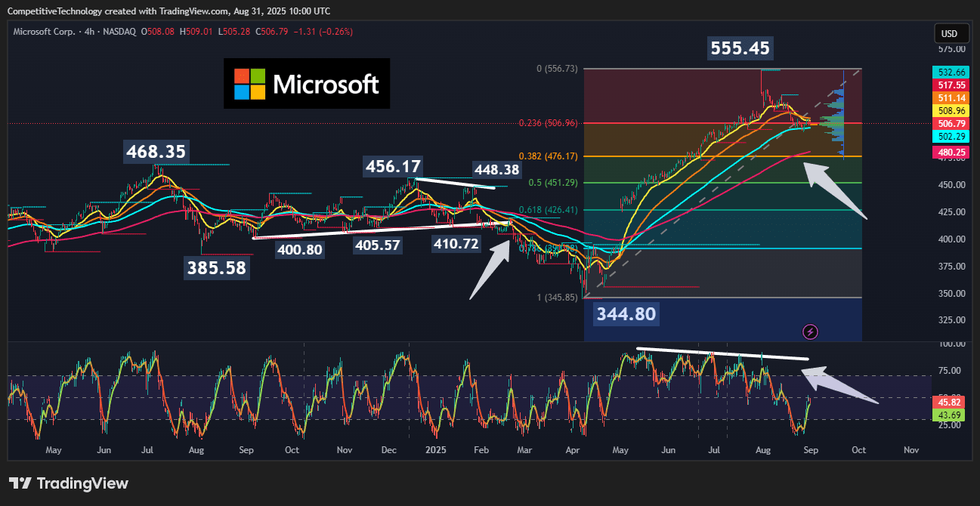Click the four-square Windows glyph in the Microsoft watermark
Screen dimensions: 980x506
[x=248, y=83]
